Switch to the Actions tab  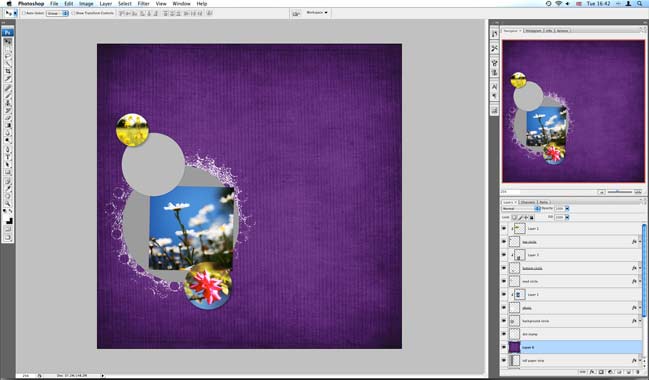click(562, 31)
